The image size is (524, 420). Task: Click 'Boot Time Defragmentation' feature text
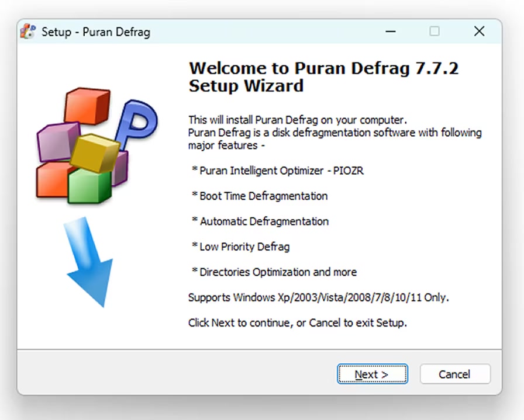point(260,196)
